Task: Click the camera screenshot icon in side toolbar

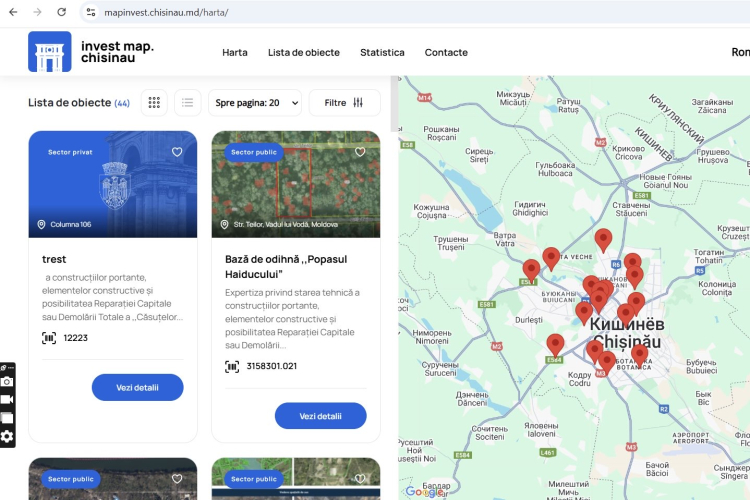Action: 7,381
